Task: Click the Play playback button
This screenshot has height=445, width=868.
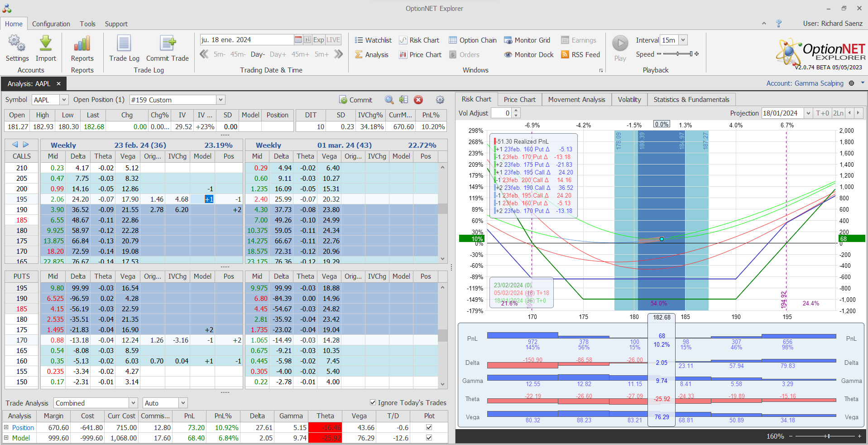Action: (x=620, y=44)
